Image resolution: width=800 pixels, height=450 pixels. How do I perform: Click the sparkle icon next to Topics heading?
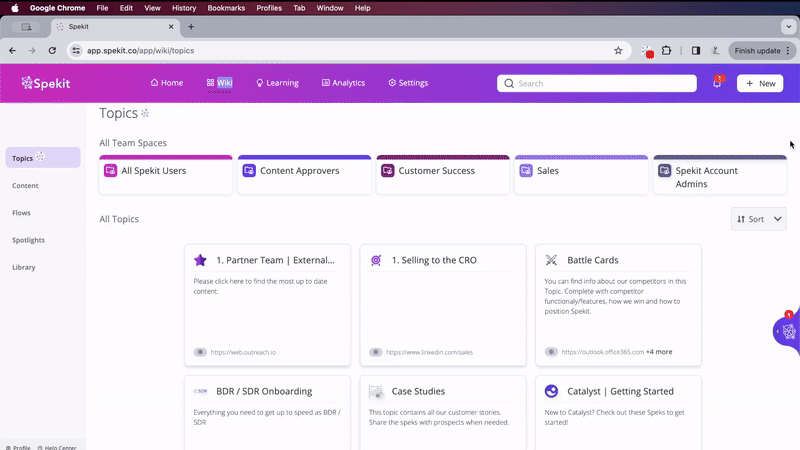tap(145, 113)
